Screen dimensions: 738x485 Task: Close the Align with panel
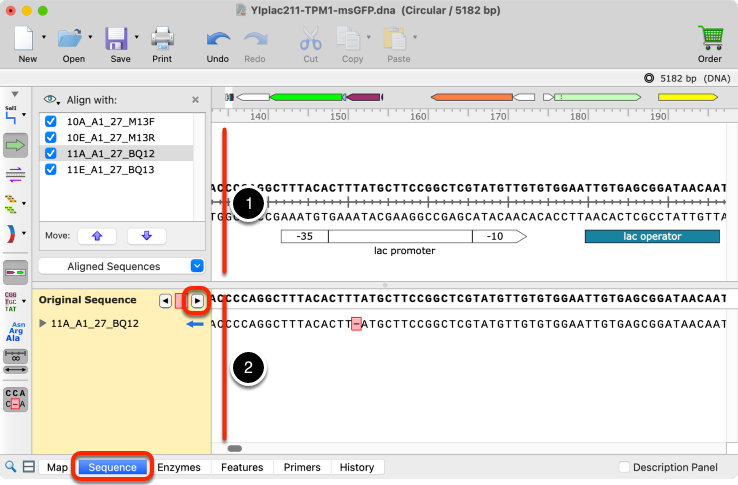click(195, 100)
